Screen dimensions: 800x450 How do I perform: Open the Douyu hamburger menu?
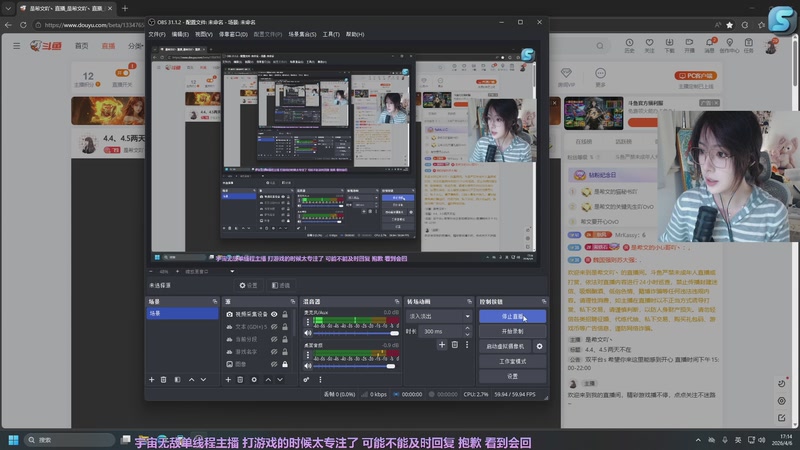pos(17,46)
